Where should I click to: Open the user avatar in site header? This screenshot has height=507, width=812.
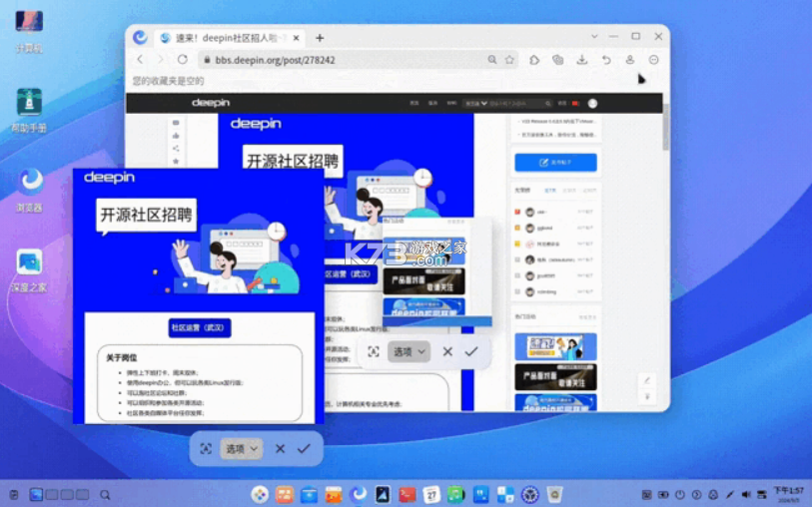[592, 104]
